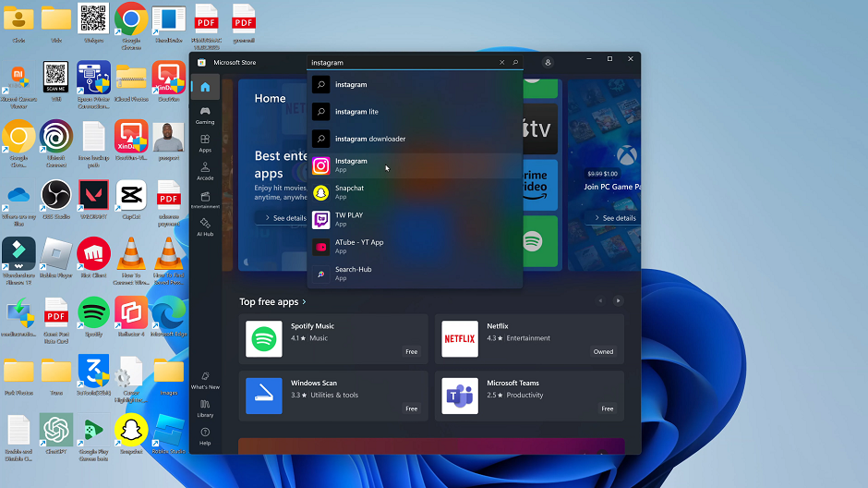
Task: Click Spotify tile in the hero banner
Action: click(540, 241)
